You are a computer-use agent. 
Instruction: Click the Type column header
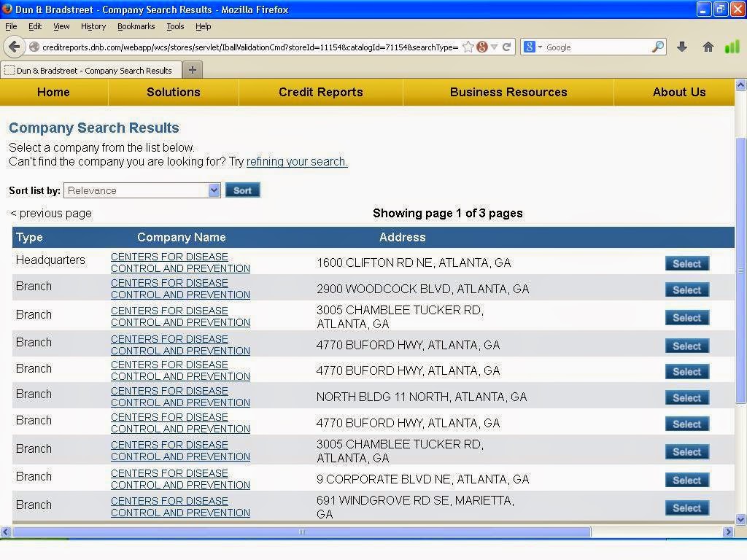tap(29, 237)
